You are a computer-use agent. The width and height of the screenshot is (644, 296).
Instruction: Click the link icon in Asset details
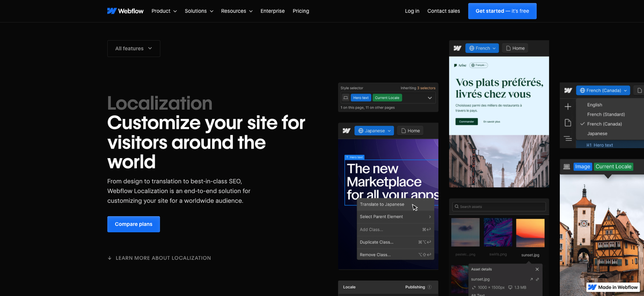538,279
